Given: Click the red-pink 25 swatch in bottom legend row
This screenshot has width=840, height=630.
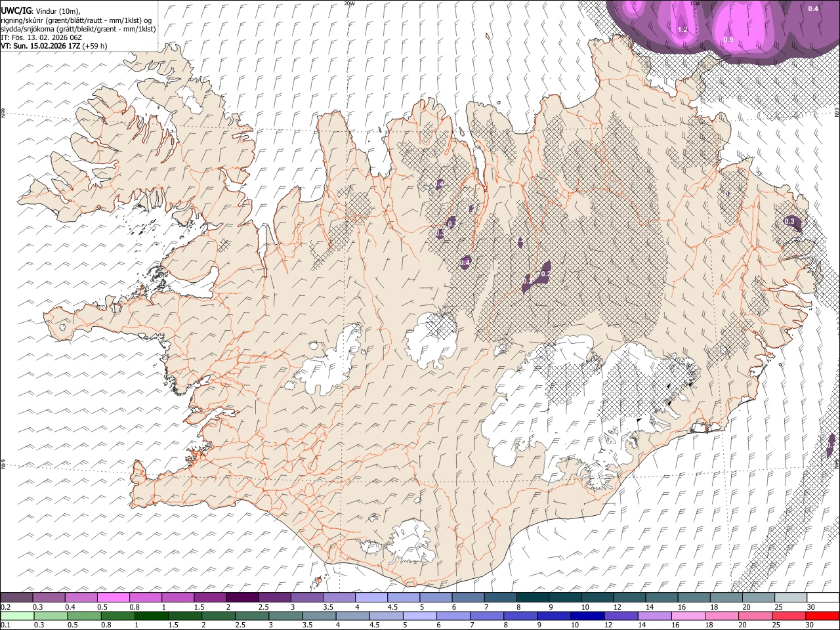Looking at the screenshot, I should (788, 616).
